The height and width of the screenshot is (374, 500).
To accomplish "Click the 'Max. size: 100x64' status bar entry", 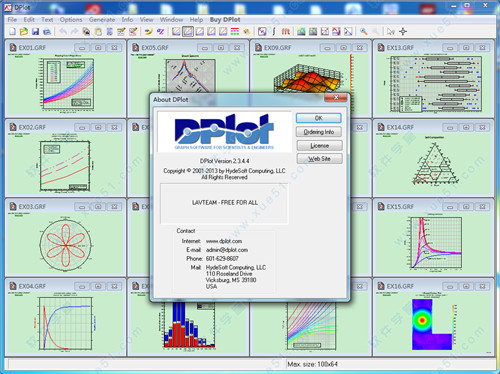I will (312, 364).
